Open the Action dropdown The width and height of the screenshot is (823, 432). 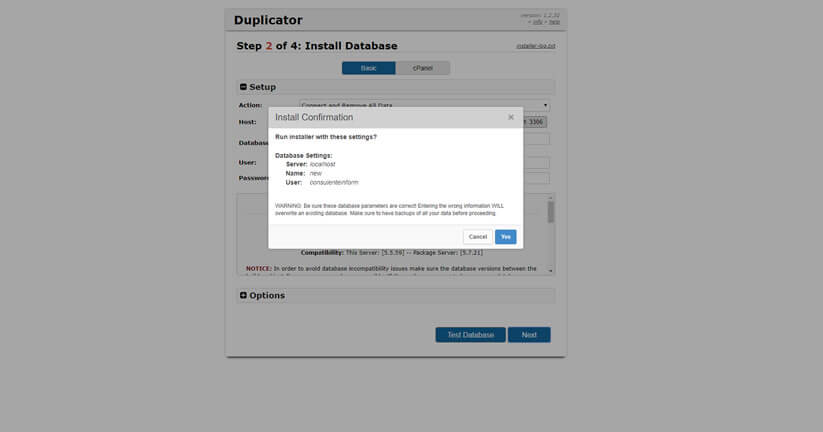coord(425,106)
